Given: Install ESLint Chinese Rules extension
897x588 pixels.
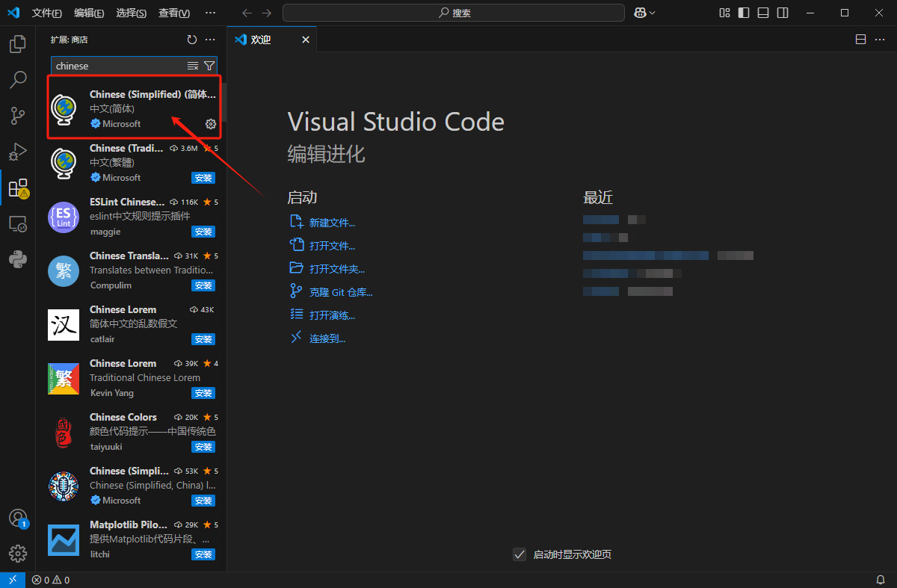Looking at the screenshot, I should pos(203,232).
